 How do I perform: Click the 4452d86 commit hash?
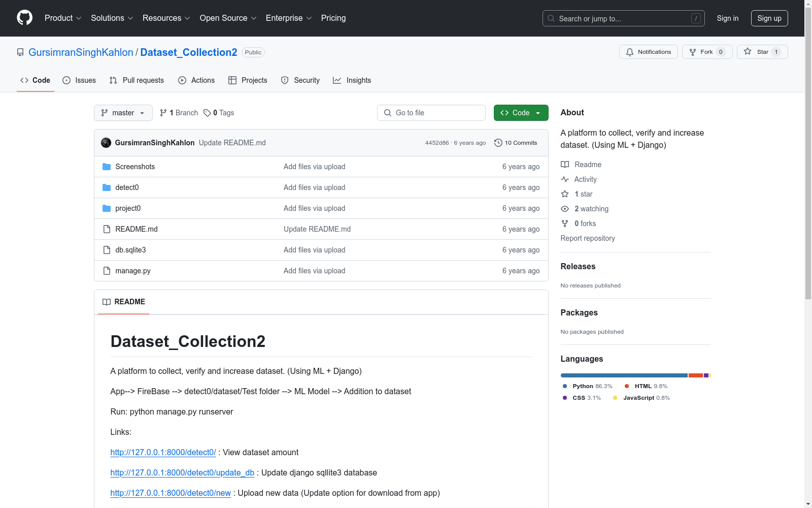(437, 143)
